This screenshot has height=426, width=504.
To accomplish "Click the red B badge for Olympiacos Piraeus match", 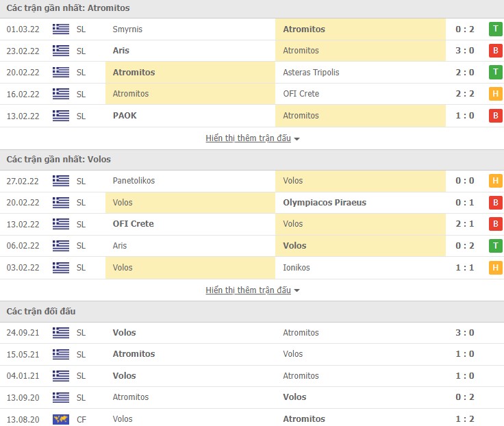I will 495,203.
